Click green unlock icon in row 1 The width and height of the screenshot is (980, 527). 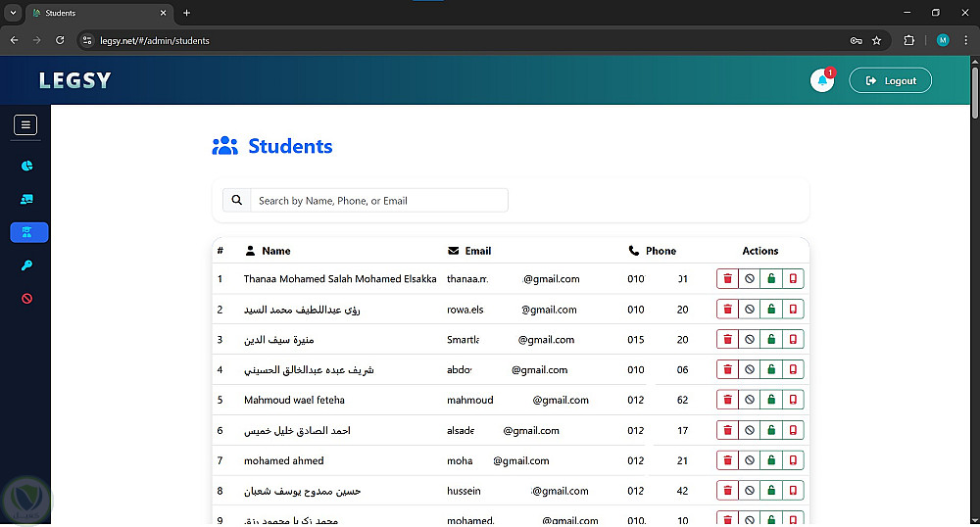pos(771,279)
